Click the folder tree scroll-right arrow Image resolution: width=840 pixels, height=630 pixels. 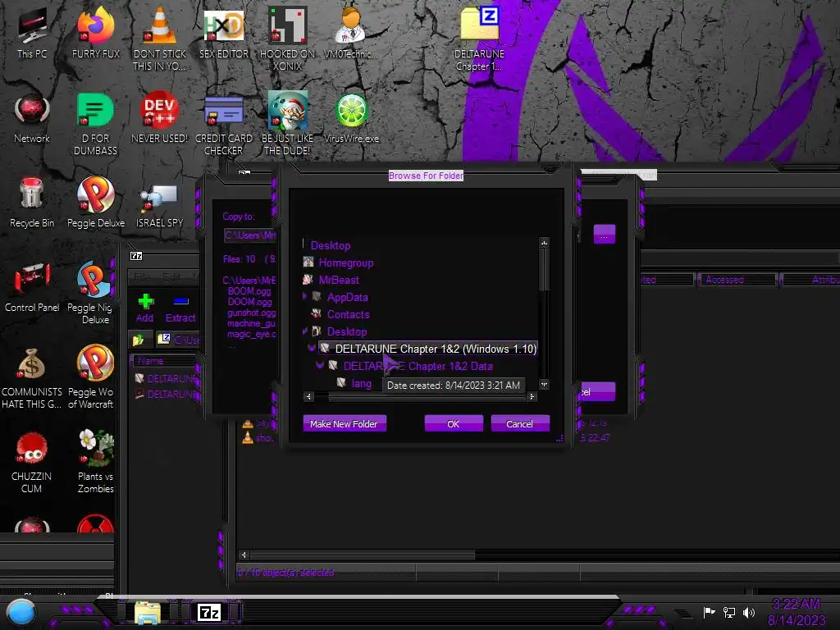pyautogui.click(x=532, y=396)
